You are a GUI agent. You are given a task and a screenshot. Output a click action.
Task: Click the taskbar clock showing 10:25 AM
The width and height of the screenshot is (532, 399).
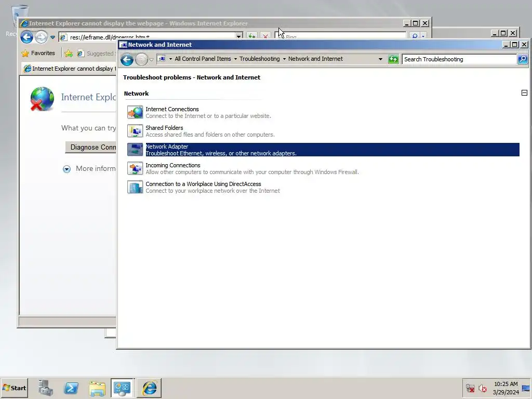click(x=506, y=388)
